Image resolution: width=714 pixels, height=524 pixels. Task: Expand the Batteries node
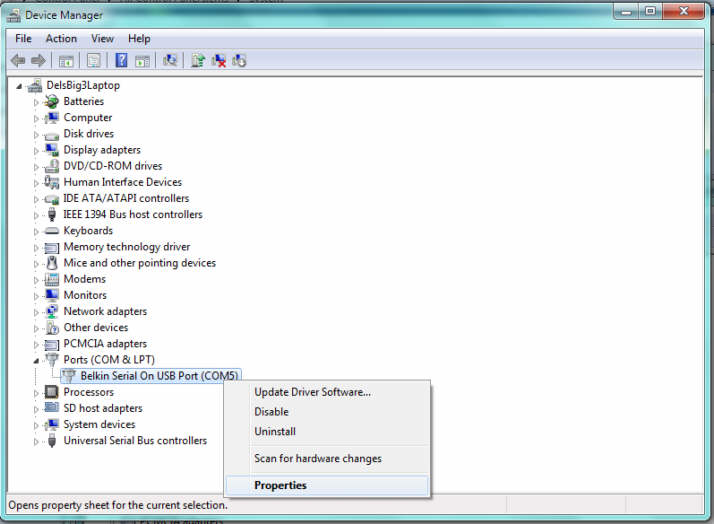[x=36, y=102]
